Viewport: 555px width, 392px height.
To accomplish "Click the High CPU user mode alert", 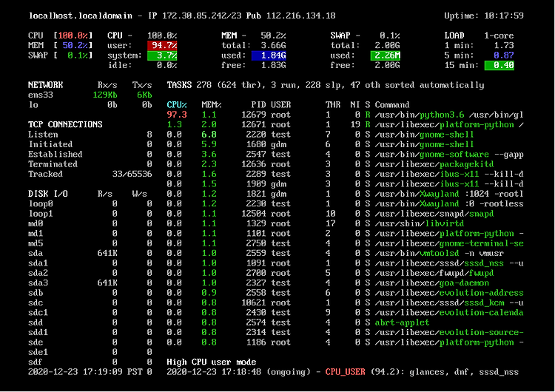I will pos(212,362).
